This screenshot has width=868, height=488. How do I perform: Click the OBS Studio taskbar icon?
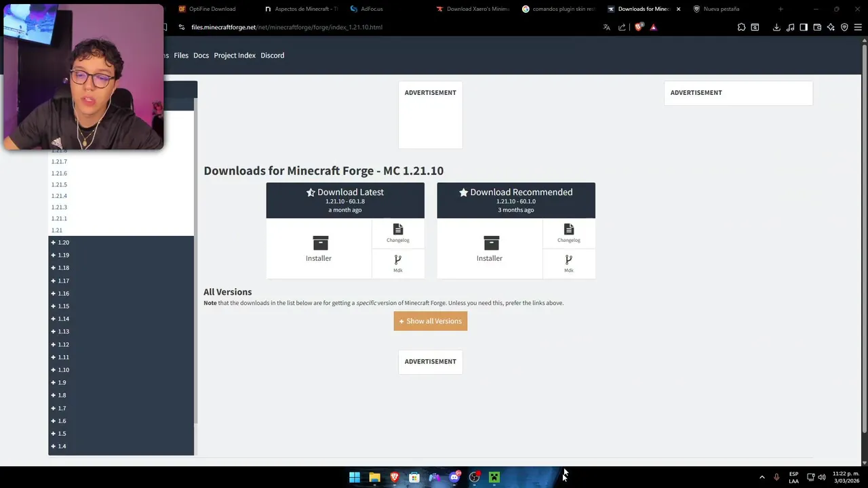click(474, 477)
